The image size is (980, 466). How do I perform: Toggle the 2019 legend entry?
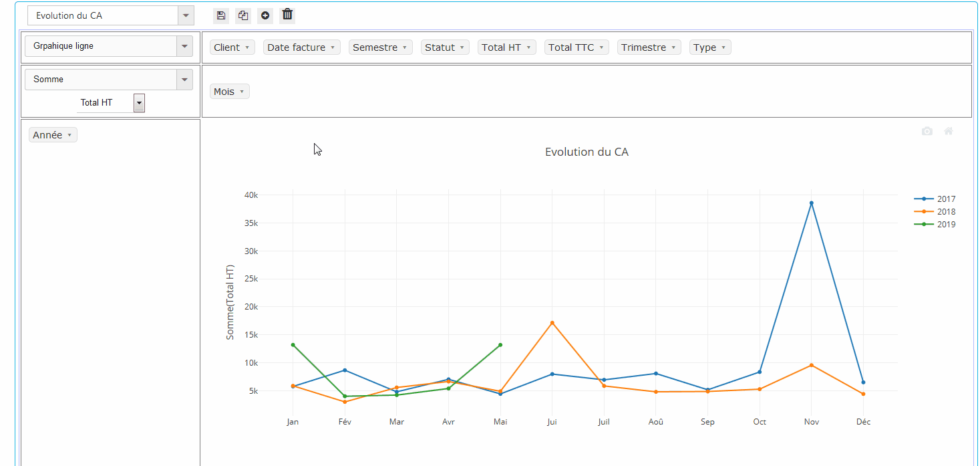point(935,225)
